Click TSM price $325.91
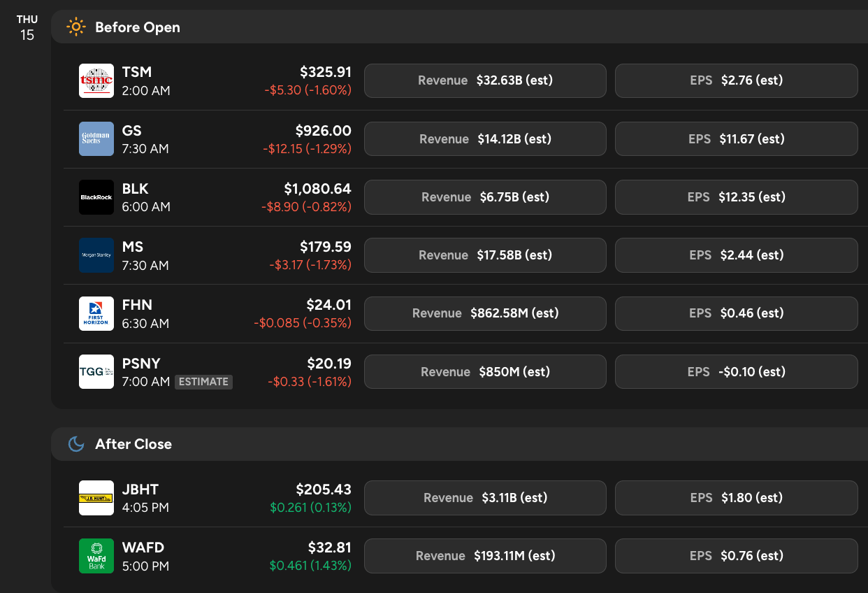The width and height of the screenshot is (868, 593). click(x=326, y=72)
